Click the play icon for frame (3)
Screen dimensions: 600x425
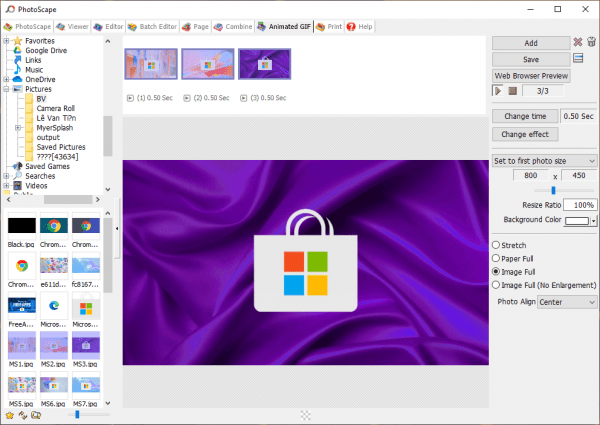tap(243, 98)
